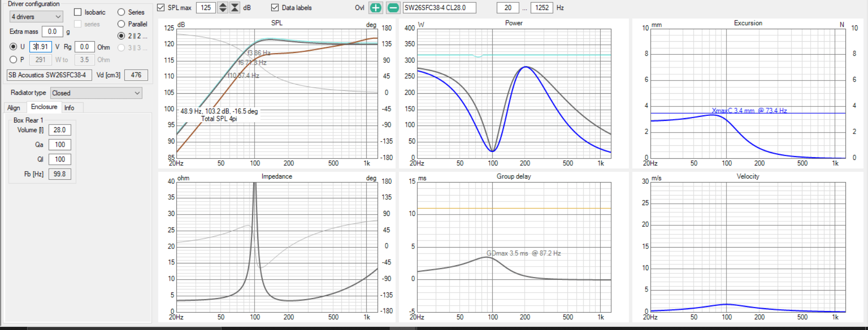868x330 pixels.
Task: Click the overlay name field SW26SFC38-4 CL28.0
Action: click(x=439, y=8)
